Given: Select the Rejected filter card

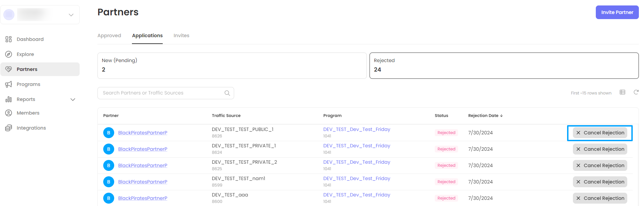Looking at the screenshot, I should click(504, 65).
